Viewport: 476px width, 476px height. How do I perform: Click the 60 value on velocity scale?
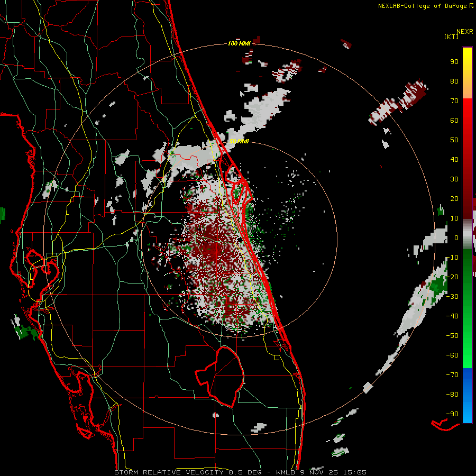(x=454, y=120)
